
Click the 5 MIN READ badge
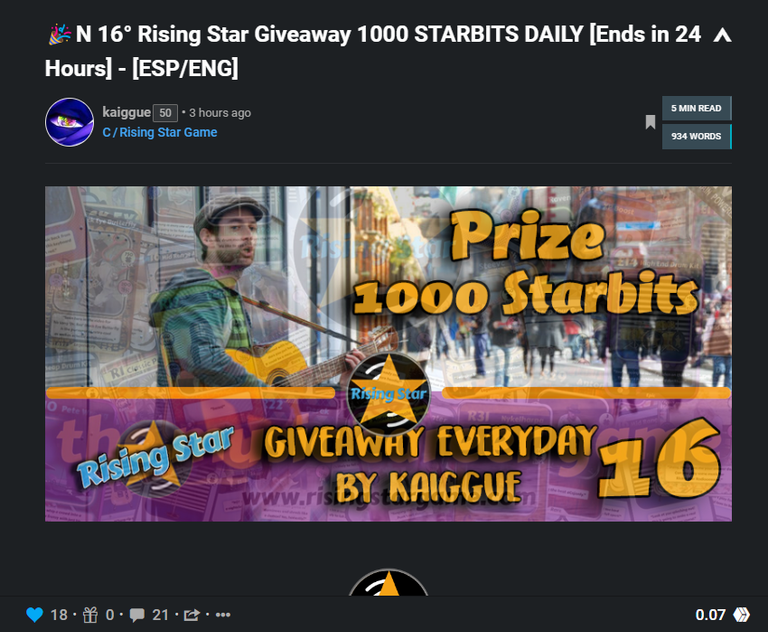(696, 108)
